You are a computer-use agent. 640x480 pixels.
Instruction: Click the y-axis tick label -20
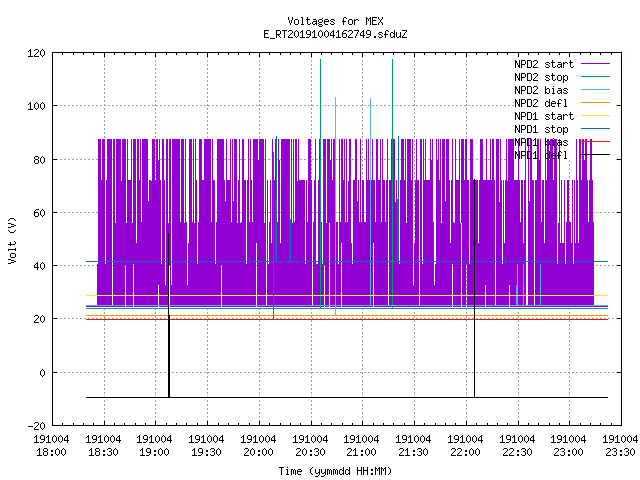tap(36, 426)
